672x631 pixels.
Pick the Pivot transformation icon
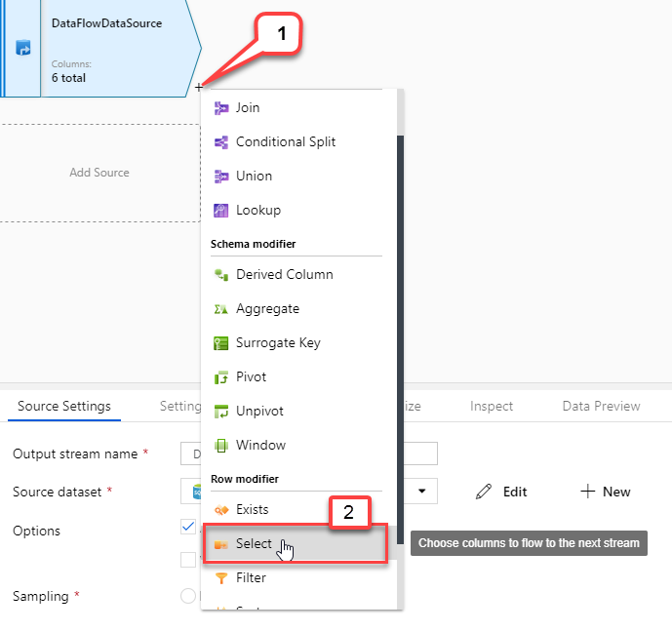pos(220,377)
